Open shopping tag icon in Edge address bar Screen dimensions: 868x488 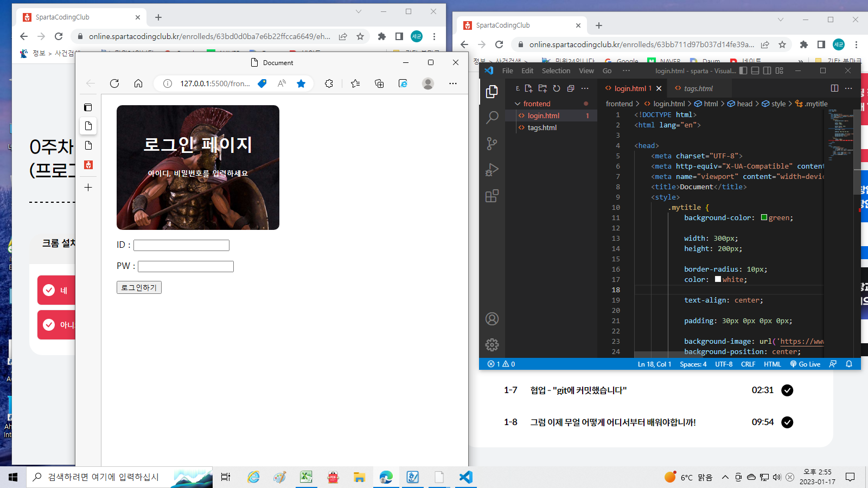coord(262,84)
